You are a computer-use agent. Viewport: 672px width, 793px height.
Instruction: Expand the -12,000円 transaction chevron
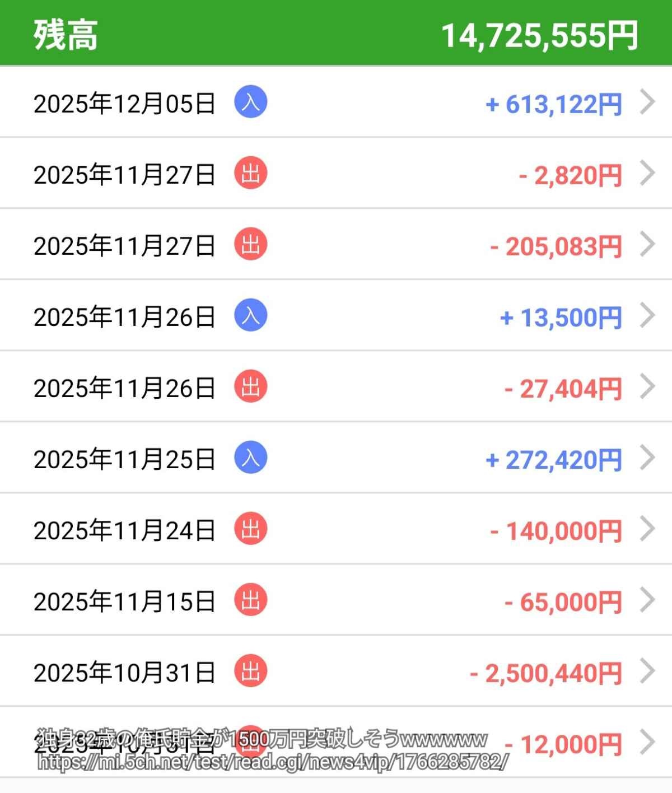tap(647, 743)
